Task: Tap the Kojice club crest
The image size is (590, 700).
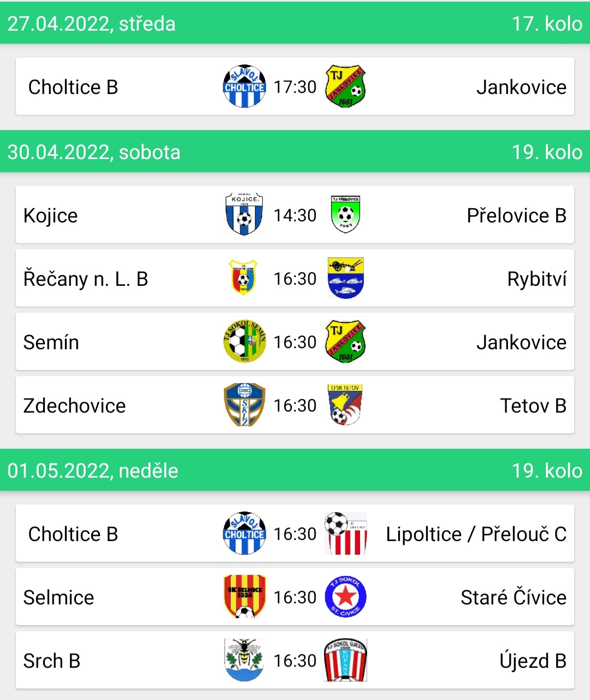Action: (x=244, y=215)
